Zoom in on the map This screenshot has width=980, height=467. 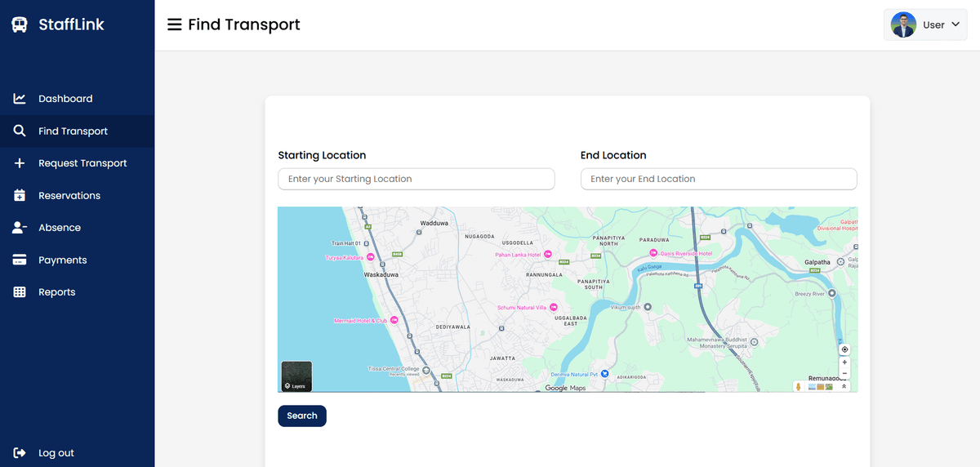point(844,362)
